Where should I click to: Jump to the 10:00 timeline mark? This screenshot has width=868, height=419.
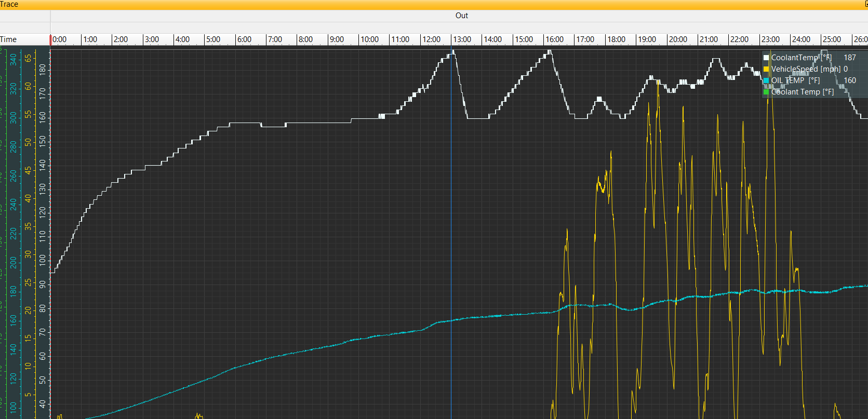(369, 39)
